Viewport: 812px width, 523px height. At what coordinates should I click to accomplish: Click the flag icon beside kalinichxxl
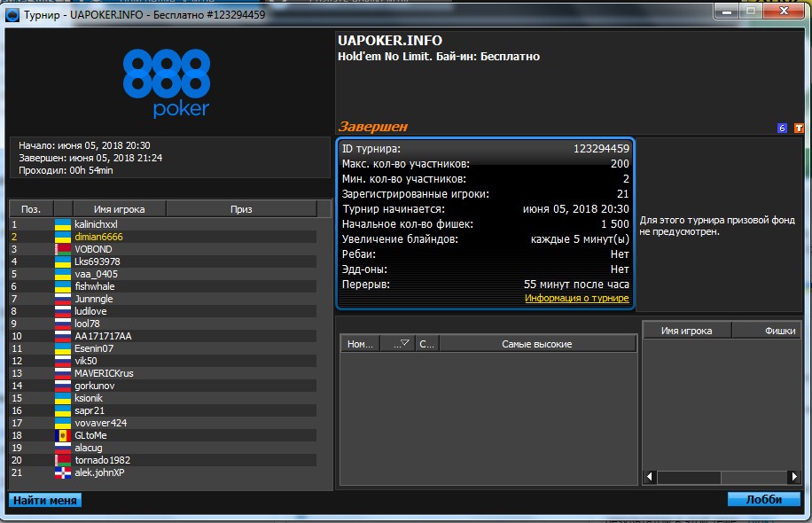[63, 224]
